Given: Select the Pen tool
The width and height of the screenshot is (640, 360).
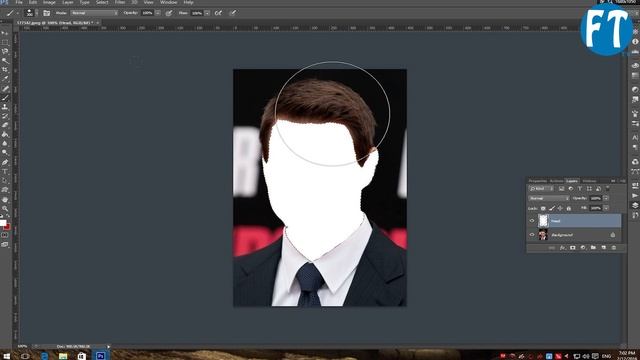Looking at the screenshot, I should click(x=5, y=162).
